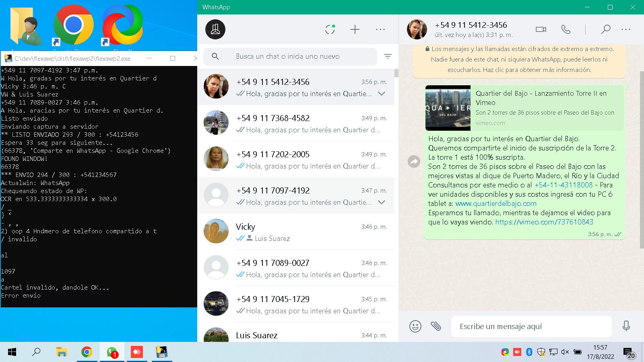This screenshot has width=644, height=362.
Task: Expand options for +54 9 11 7097-4192 chat
Action: [382, 202]
